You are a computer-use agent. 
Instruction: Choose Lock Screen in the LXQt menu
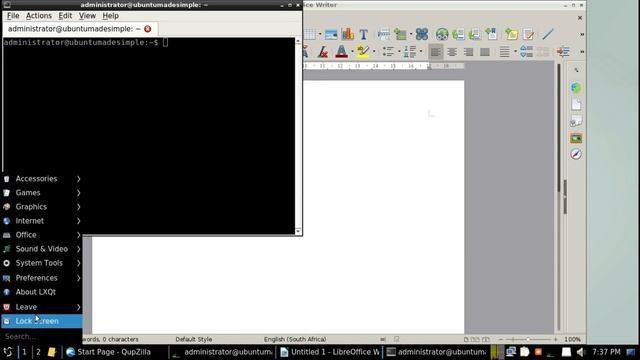point(41,321)
